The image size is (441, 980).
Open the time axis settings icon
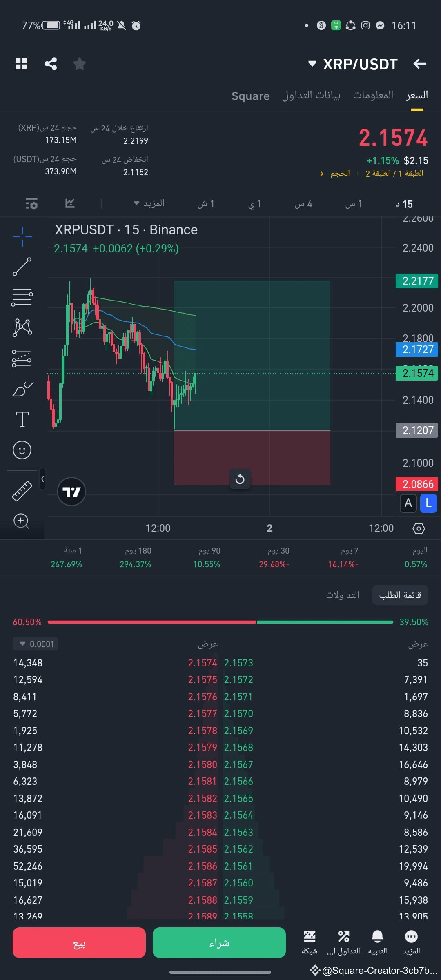[x=419, y=528]
